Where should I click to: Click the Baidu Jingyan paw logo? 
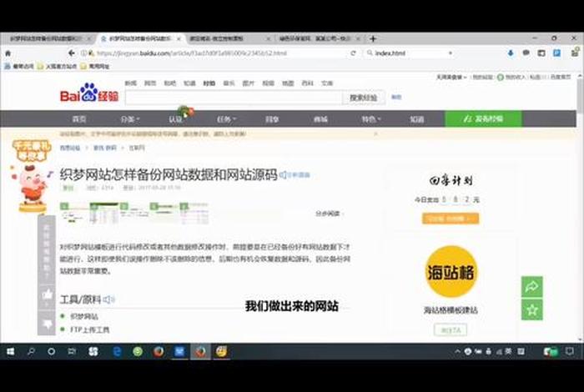pos(89,93)
